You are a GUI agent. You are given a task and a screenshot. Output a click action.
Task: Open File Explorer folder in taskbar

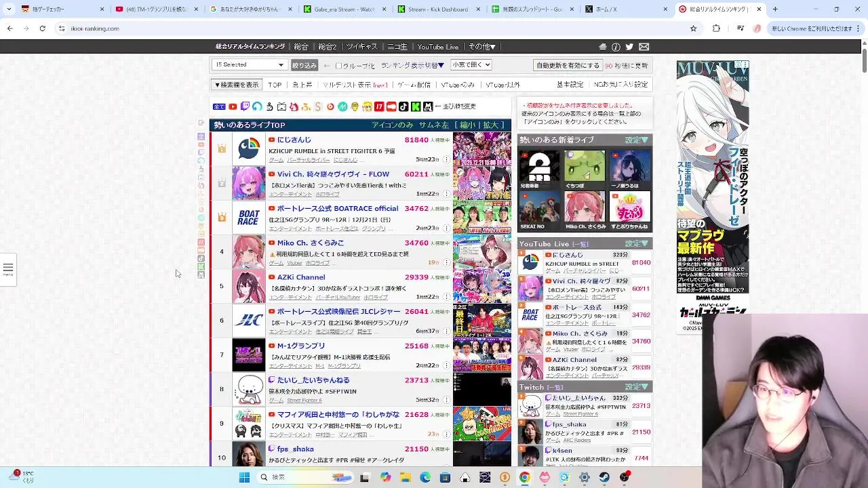point(405,477)
